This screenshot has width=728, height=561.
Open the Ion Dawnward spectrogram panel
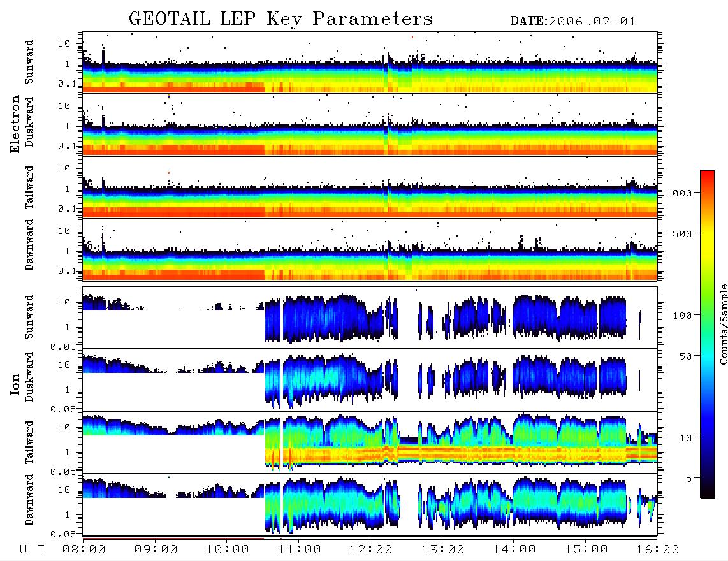tap(370, 505)
